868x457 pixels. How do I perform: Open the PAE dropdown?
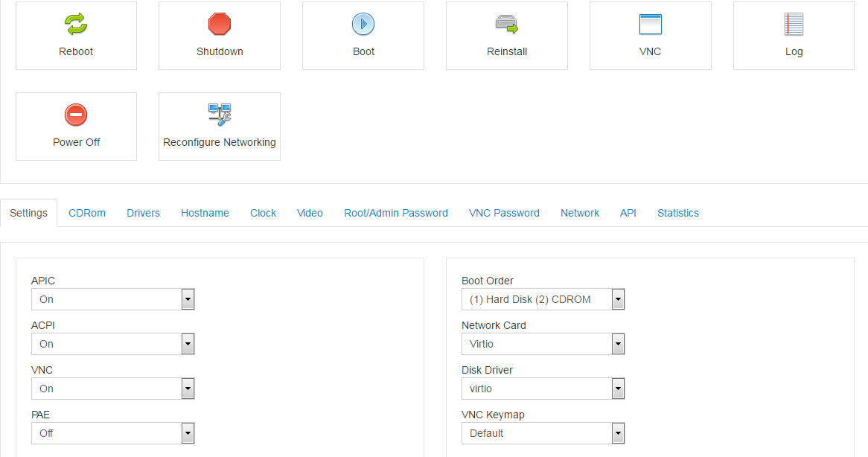point(113,433)
